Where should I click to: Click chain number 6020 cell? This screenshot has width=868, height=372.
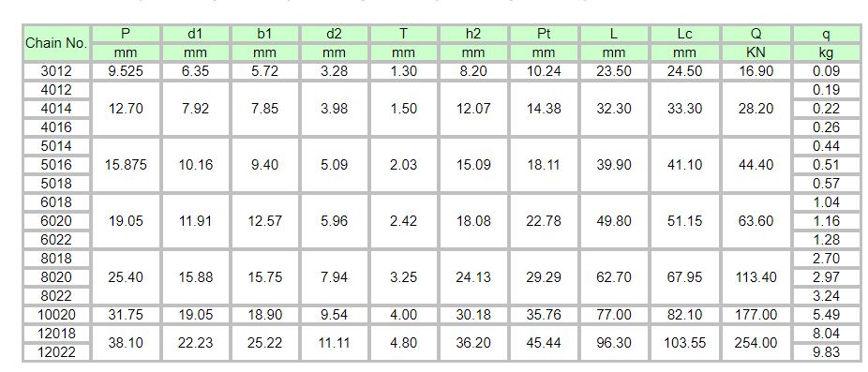(x=56, y=221)
